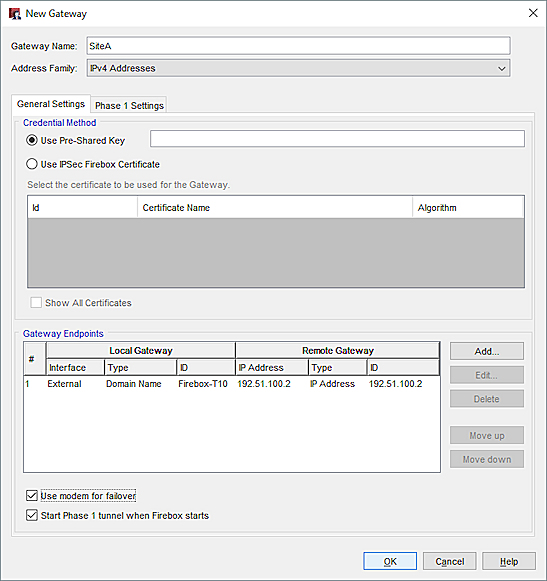Image resolution: width=547 pixels, height=581 pixels.
Task: Click the Interface column header
Action: click(x=75, y=368)
